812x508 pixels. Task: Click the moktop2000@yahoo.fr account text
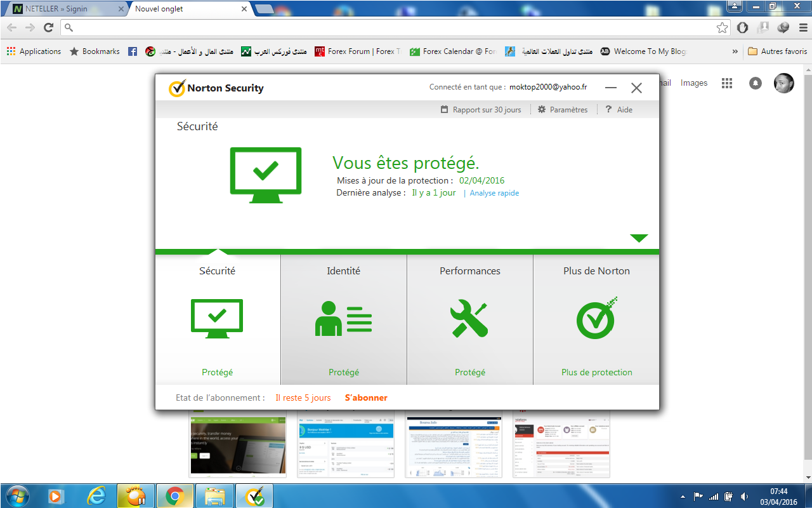pos(548,88)
